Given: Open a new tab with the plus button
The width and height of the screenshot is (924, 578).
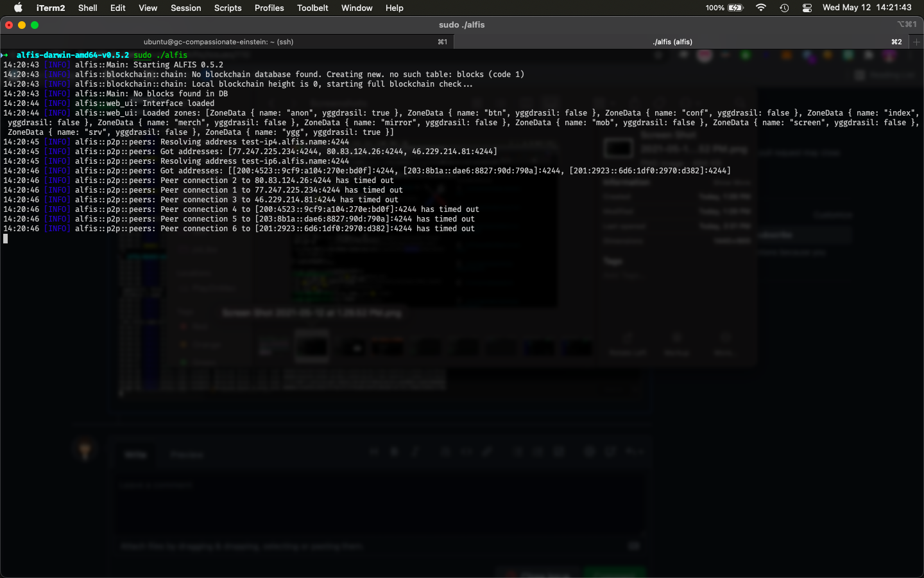Looking at the screenshot, I should coord(916,41).
